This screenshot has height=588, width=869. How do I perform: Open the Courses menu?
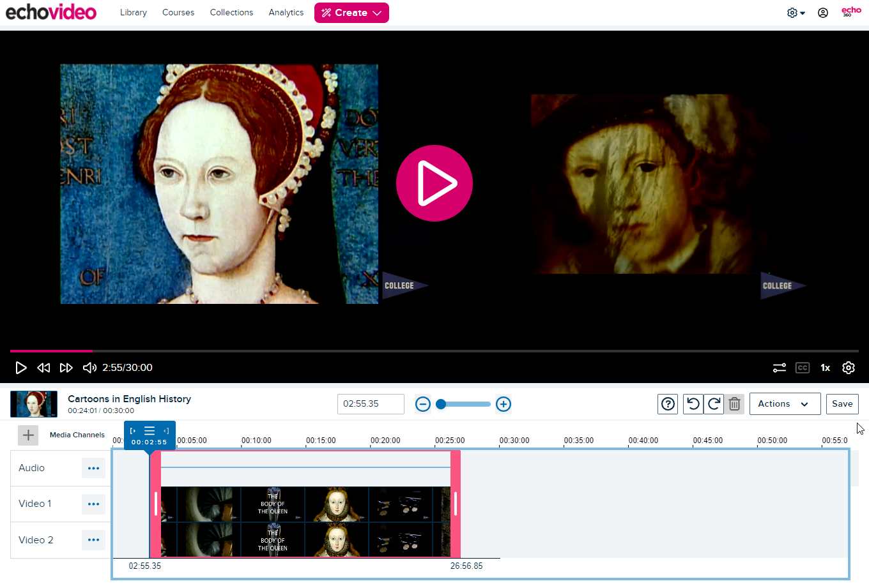click(x=178, y=12)
